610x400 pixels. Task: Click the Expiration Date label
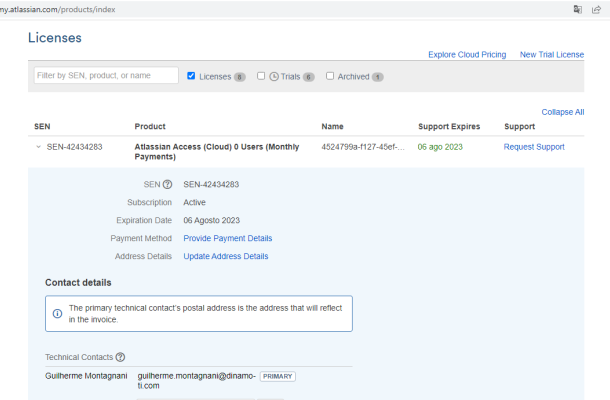point(144,220)
